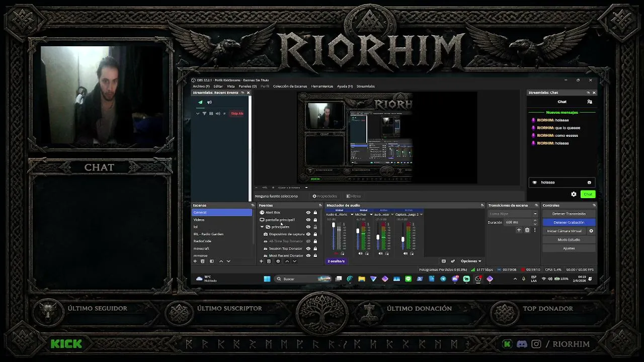Adjust the Mic/Aux volume fader

point(358,231)
